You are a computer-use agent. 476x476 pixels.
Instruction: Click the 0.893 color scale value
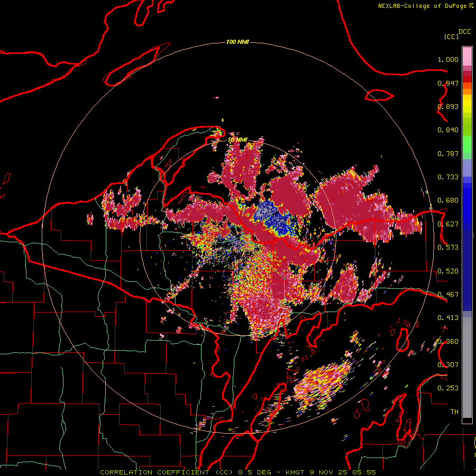[448, 106]
